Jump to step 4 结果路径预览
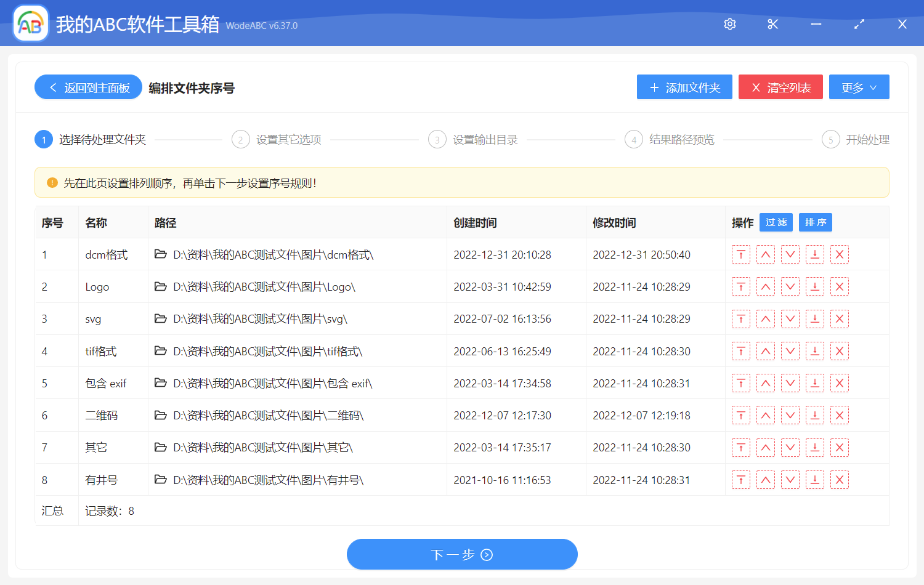Image resolution: width=924 pixels, height=585 pixels. pyautogui.click(x=670, y=140)
